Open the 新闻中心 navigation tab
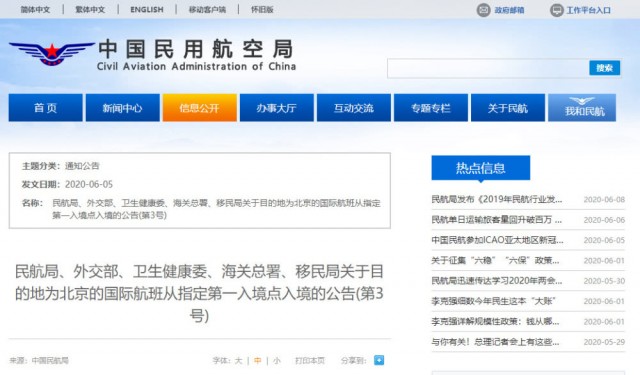 point(122,108)
